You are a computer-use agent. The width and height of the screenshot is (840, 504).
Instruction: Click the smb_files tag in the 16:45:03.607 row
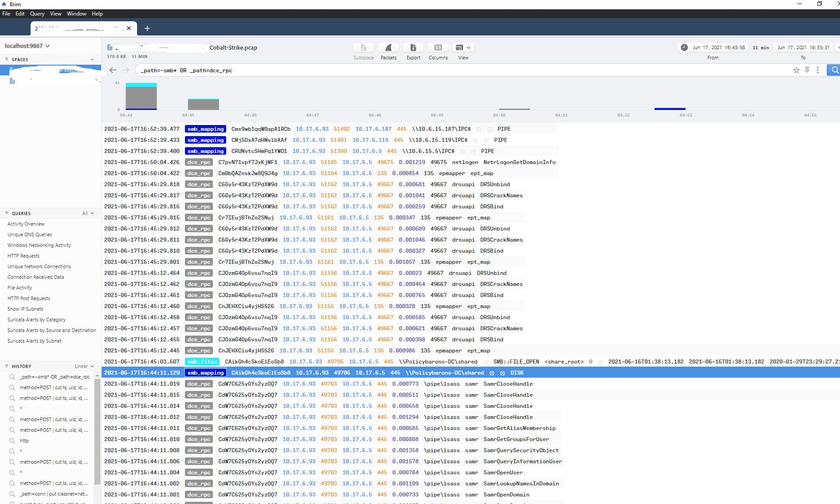pos(202,362)
